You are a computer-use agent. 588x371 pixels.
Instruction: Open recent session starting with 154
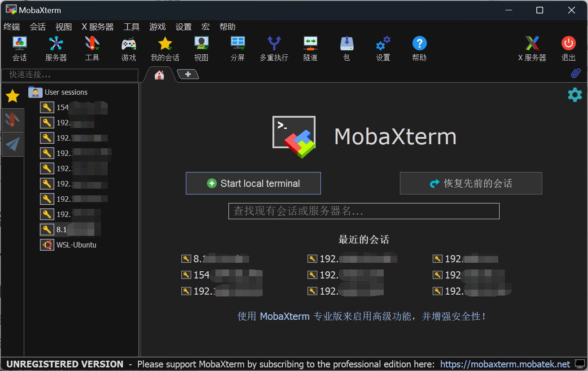222,275
